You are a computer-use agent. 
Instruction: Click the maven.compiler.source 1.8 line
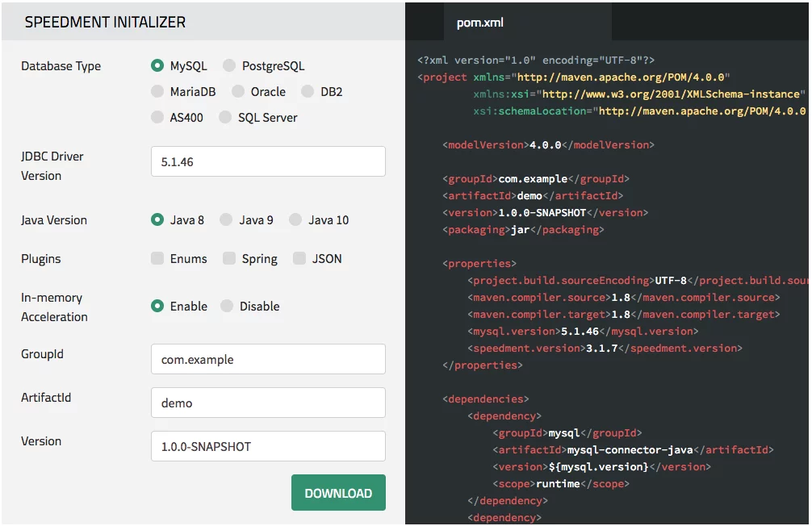(x=623, y=298)
